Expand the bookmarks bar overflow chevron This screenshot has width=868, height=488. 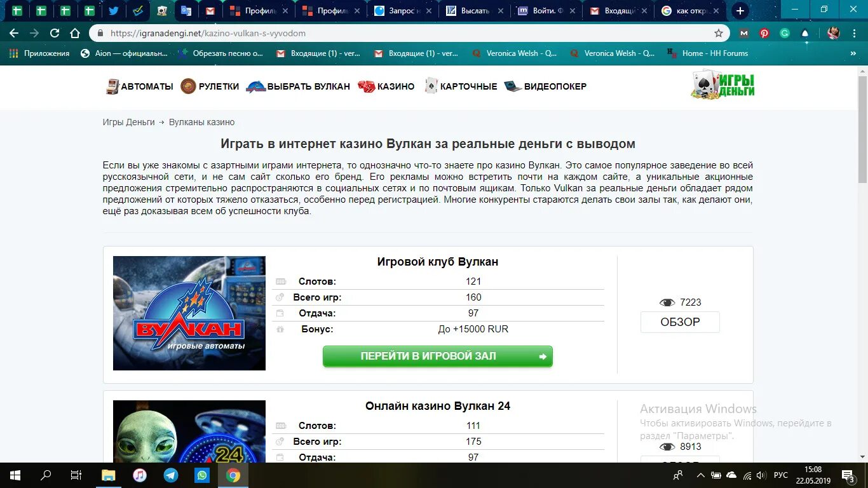click(x=853, y=53)
